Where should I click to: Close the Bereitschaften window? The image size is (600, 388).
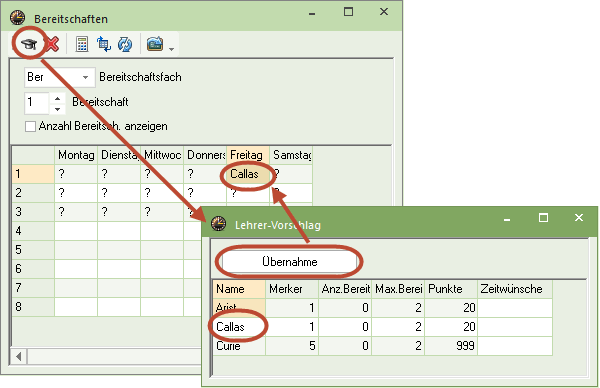[x=384, y=12]
